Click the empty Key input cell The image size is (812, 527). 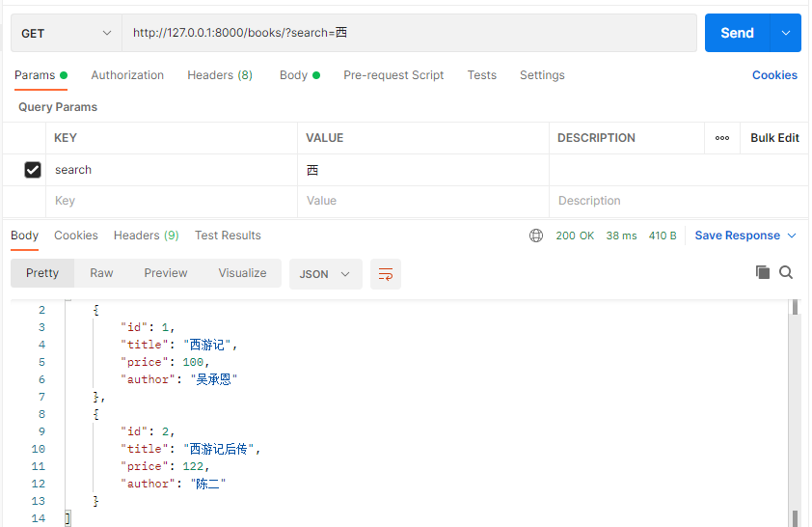[x=171, y=201]
